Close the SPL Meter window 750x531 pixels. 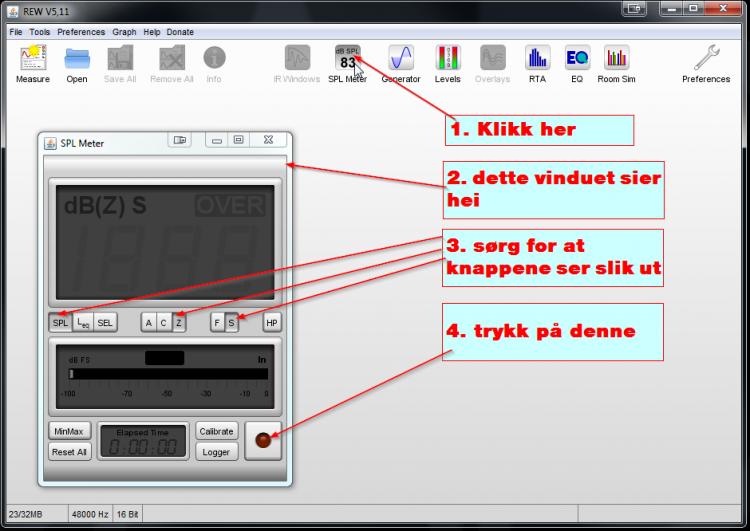point(268,140)
